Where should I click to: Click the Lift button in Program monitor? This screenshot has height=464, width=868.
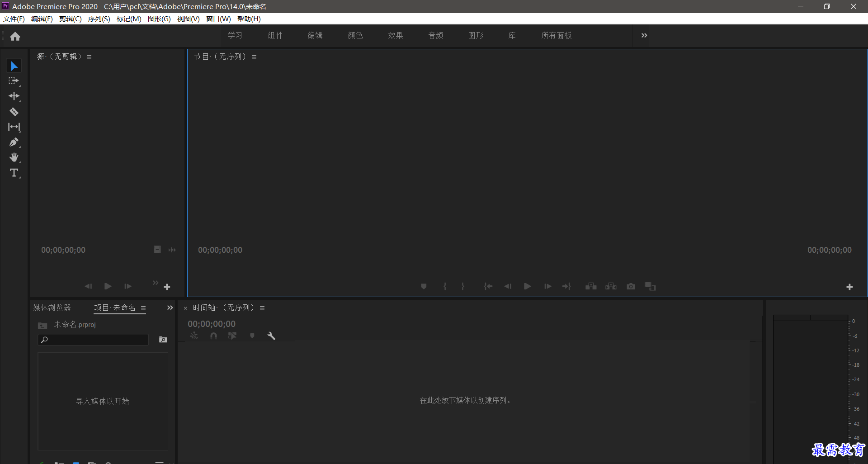pos(591,286)
